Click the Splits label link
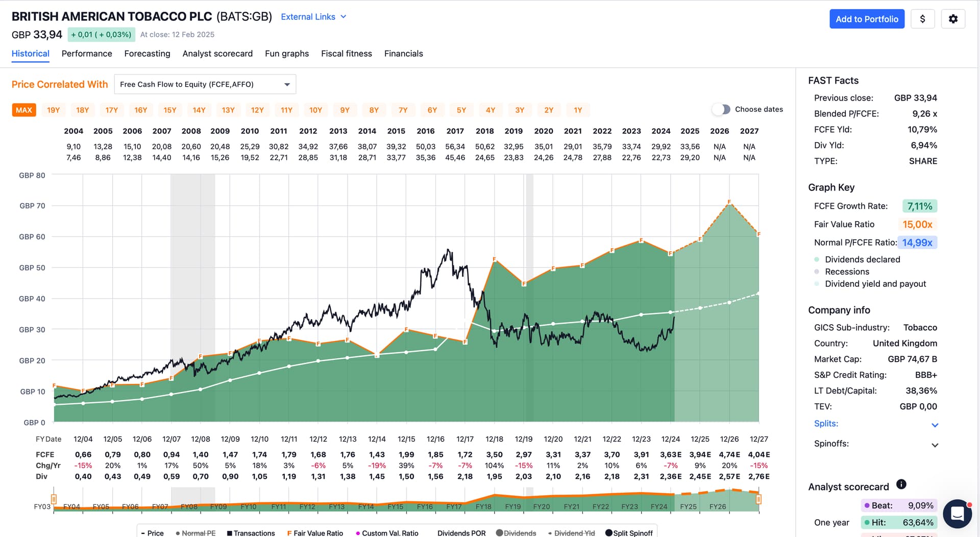 tap(826, 424)
